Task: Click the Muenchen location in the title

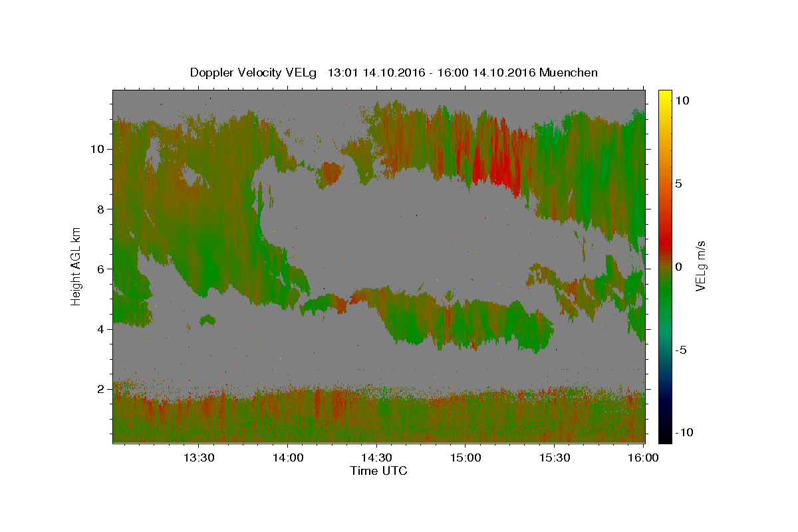Action: 569,72
